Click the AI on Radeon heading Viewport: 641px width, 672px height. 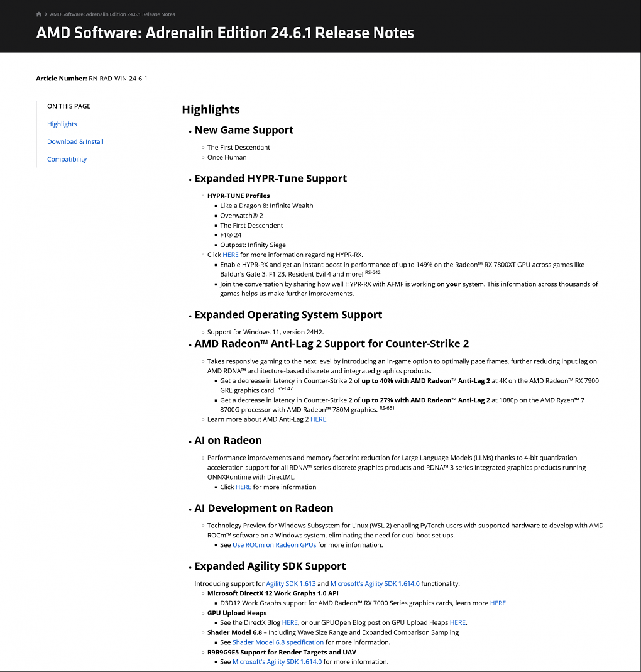228,440
